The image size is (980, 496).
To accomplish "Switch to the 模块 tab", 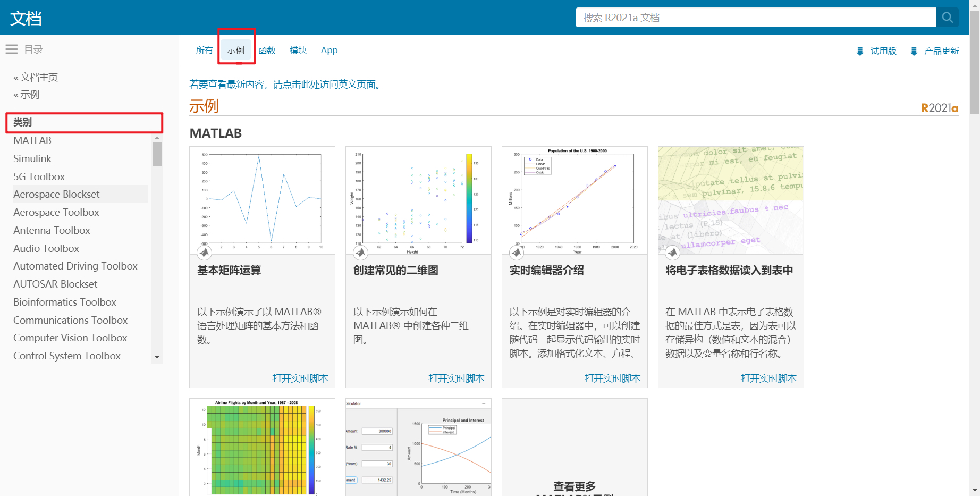I will click(298, 51).
